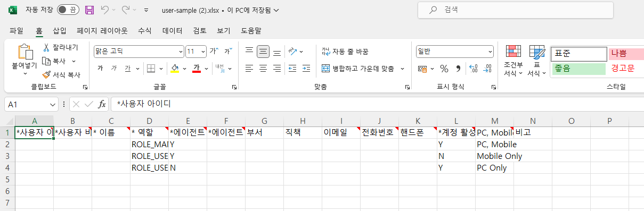Toggle wrap text (자동 줄 바꿈)
Screen dimensions: 644x211
tap(345, 52)
